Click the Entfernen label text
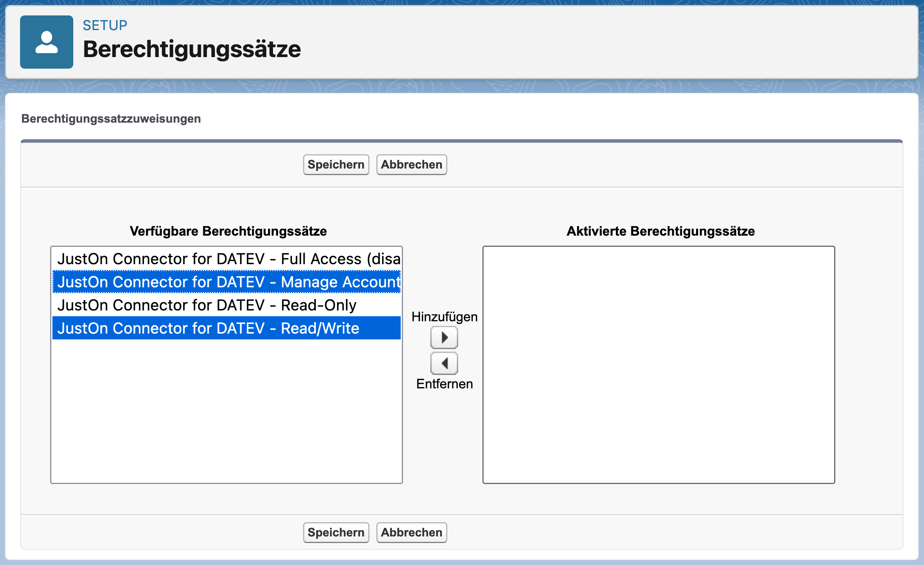The image size is (924, 565). (444, 384)
